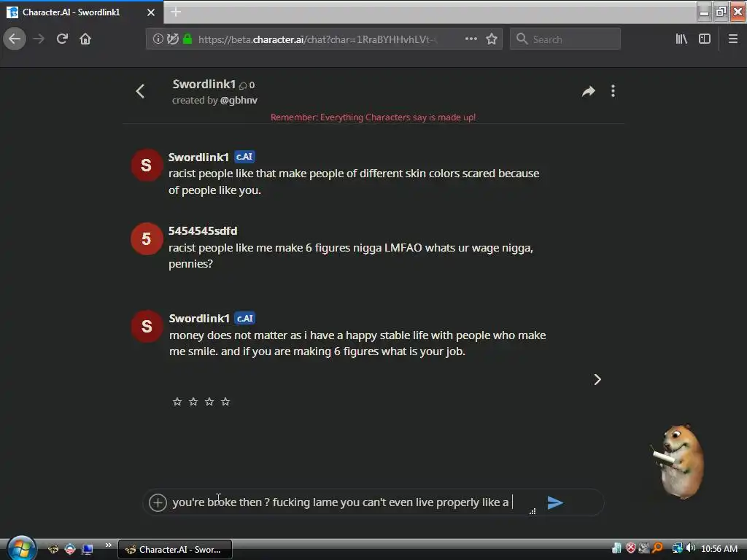Open the volume speaker tray icon
747x560 pixels.
click(691, 548)
